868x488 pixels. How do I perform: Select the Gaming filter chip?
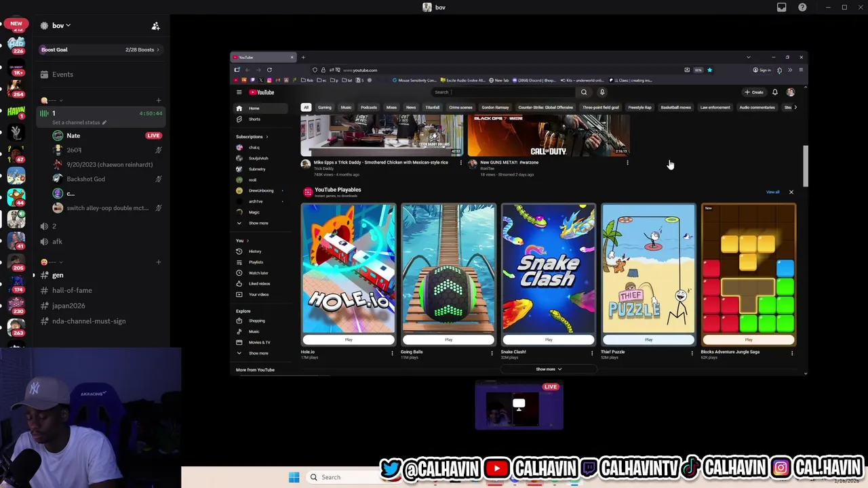(324, 107)
